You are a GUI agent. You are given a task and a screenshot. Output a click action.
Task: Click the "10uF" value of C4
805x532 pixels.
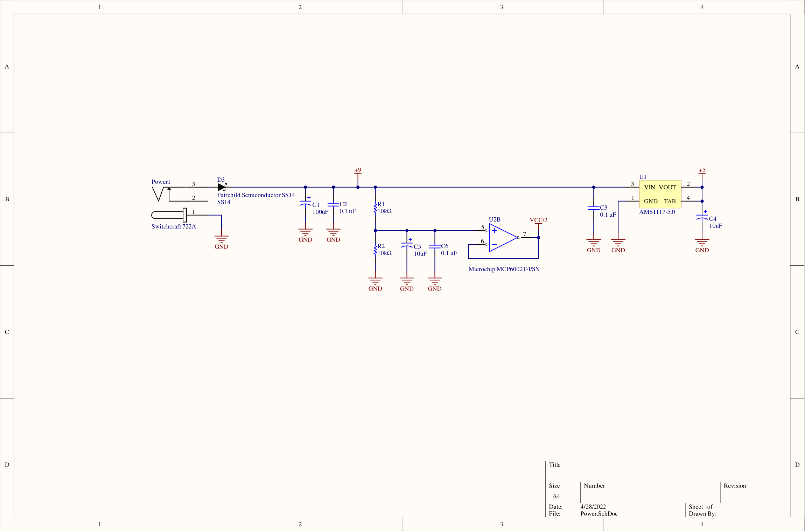click(x=715, y=226)
